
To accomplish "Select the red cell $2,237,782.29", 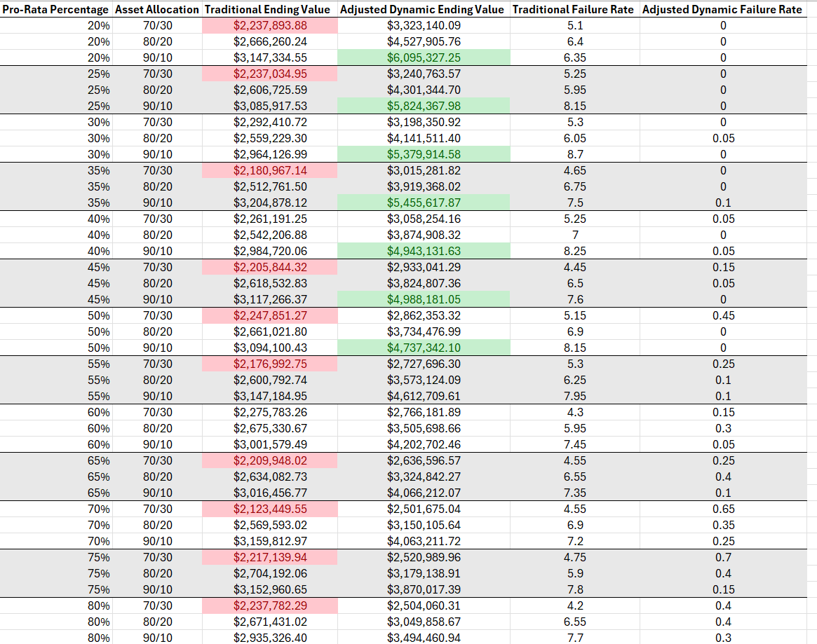I will [x=269, y=606].
